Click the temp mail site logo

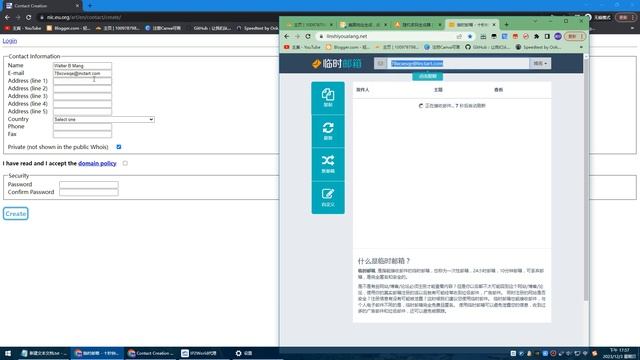pos(337,64)
